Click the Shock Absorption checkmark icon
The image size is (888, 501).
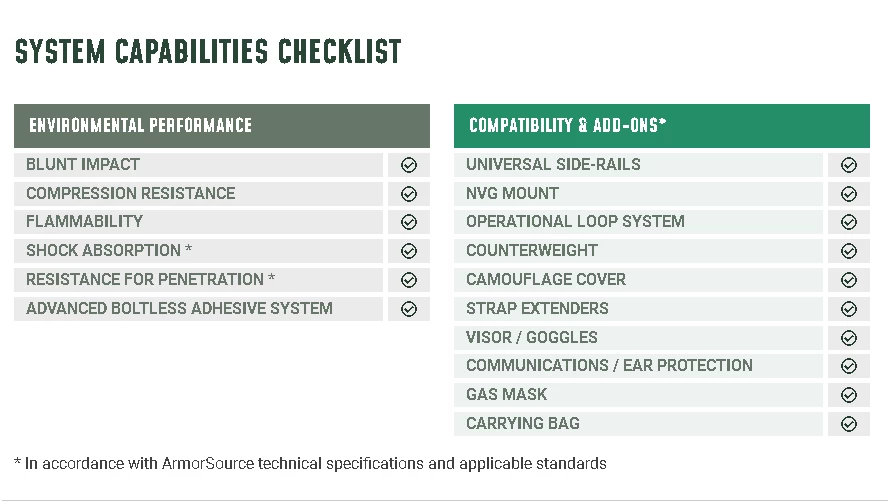408,251
